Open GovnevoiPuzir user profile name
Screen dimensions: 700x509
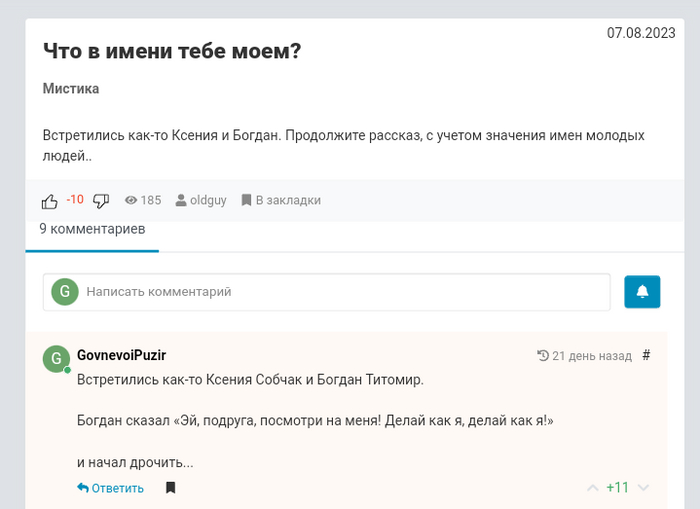121,355
